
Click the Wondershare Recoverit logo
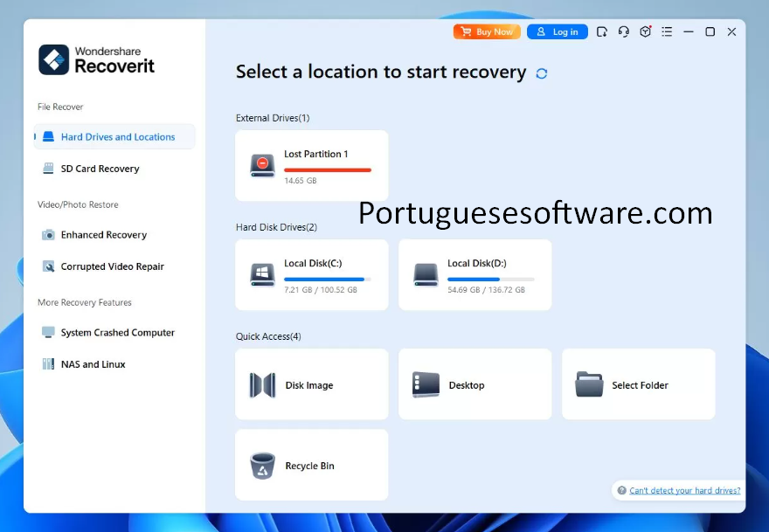tap(96, 59)
